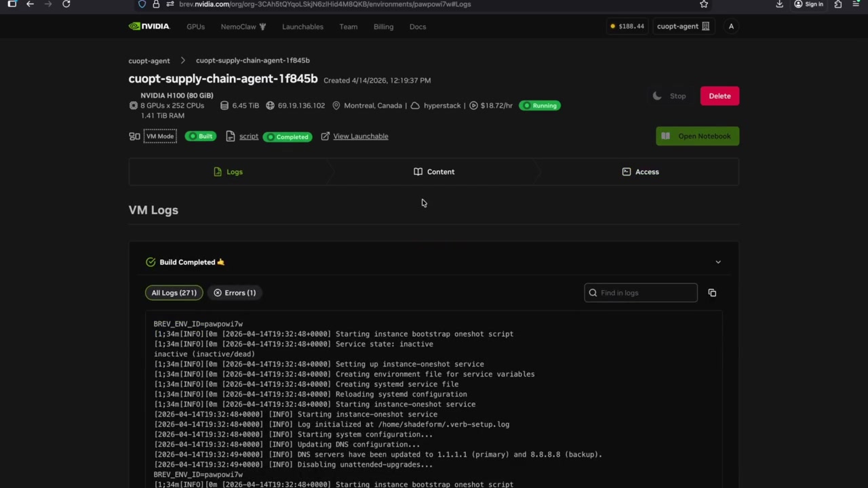
Task: Navigate to cuopt-agent breadcrumb
Action: 149,61
